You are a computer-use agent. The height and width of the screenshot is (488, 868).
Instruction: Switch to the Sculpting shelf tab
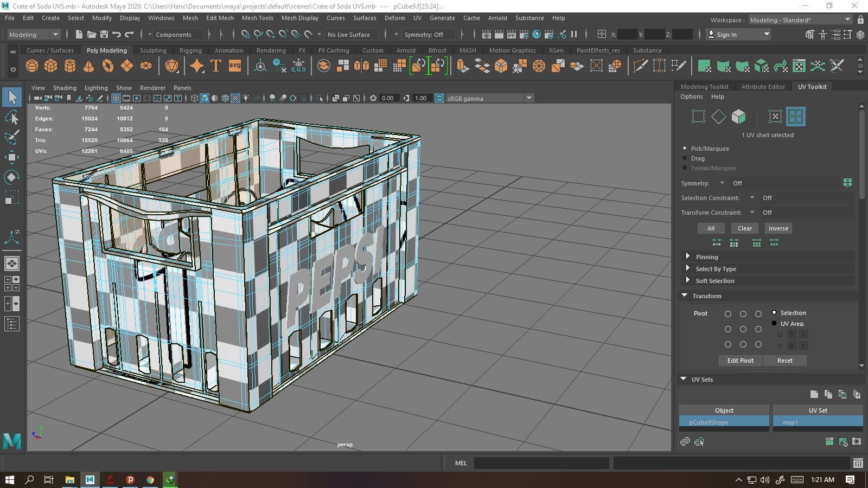pos(153,50)
